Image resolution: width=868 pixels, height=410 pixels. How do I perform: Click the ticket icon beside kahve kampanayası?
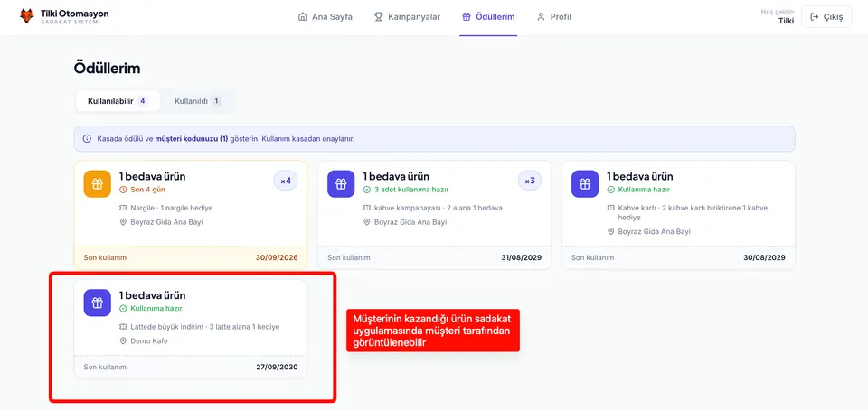(x=366, y=209)
